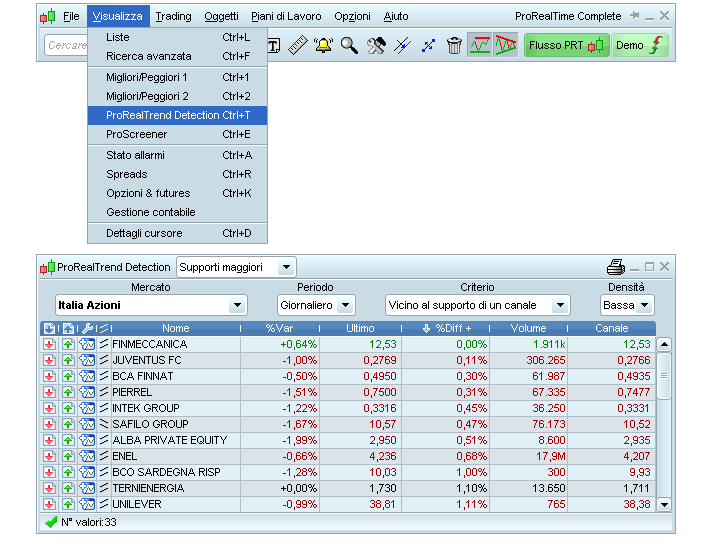Open the Opzioni menu
Screen dimensions: 702x548
[x=352, y=17]
